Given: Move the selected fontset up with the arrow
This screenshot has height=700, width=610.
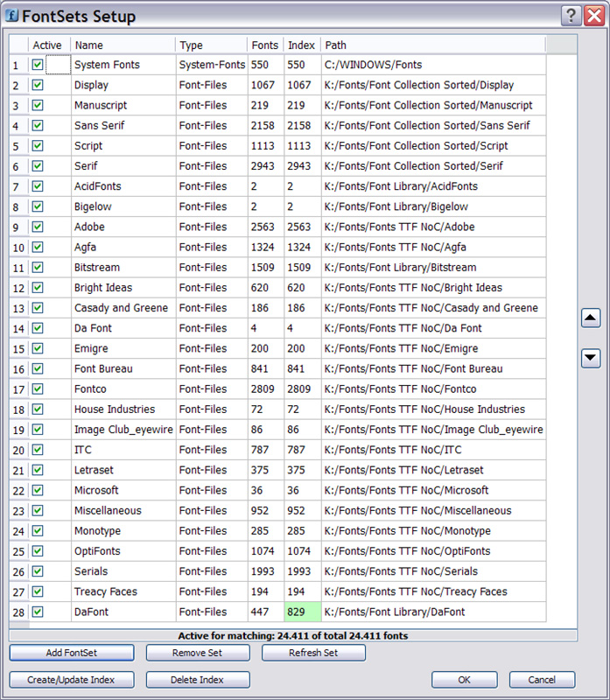Looking at the screenshot, I should click(591, 318).
